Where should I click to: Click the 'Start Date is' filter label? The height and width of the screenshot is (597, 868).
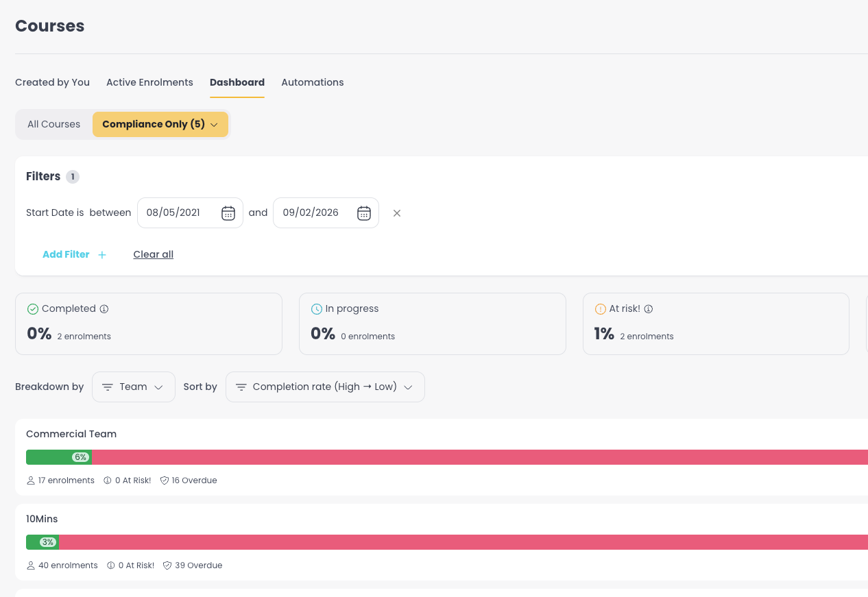pos(55,213)
